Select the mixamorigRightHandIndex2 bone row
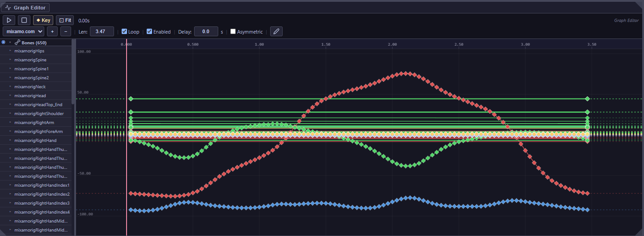 pos(36,194)
